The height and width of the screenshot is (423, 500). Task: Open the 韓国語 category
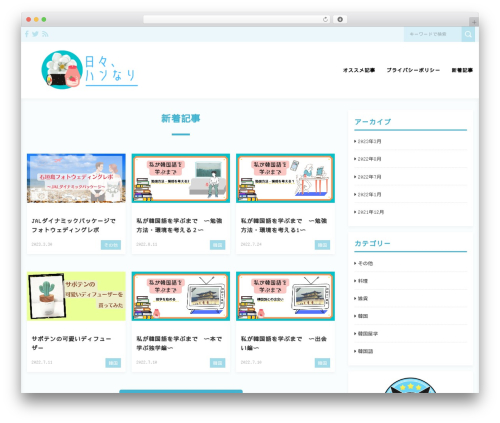[x=364, y=351]
